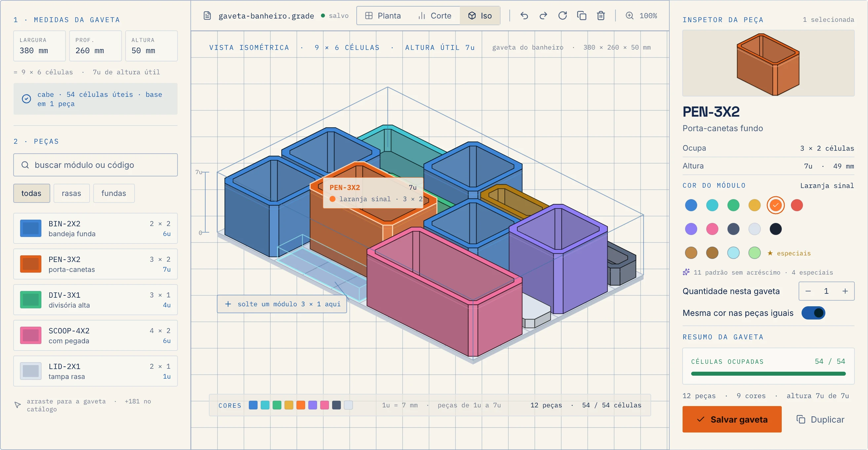Increase quantity with plus stepper

pos(845,291)
